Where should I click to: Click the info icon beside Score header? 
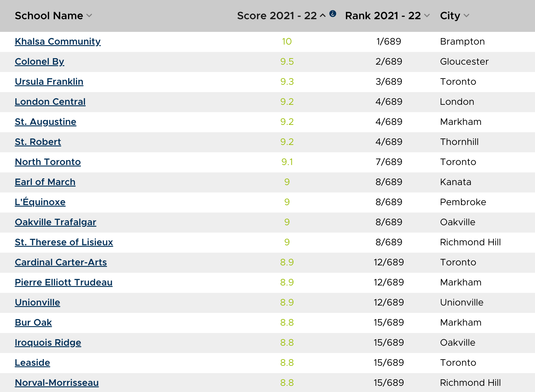click(x=333, y=14)
